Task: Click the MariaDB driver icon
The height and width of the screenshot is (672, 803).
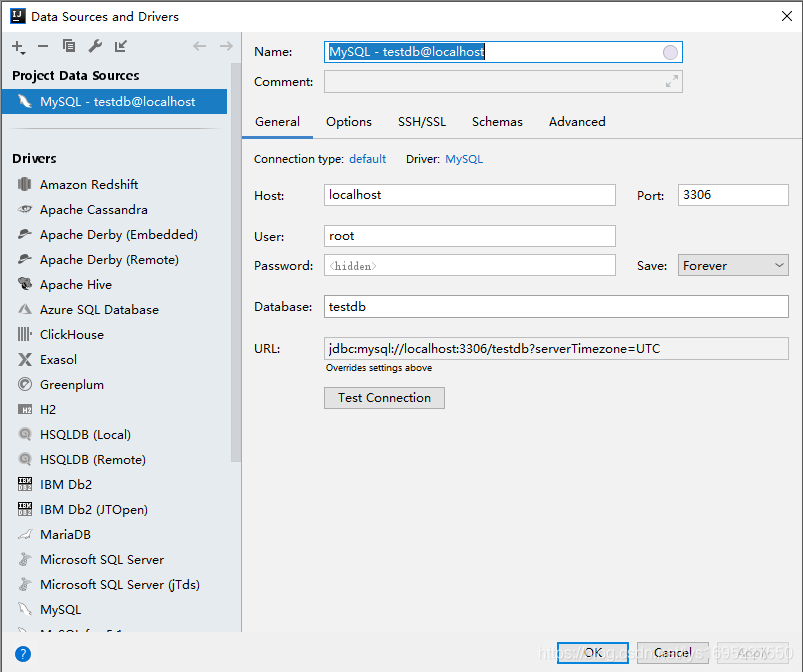Action: 25,534
